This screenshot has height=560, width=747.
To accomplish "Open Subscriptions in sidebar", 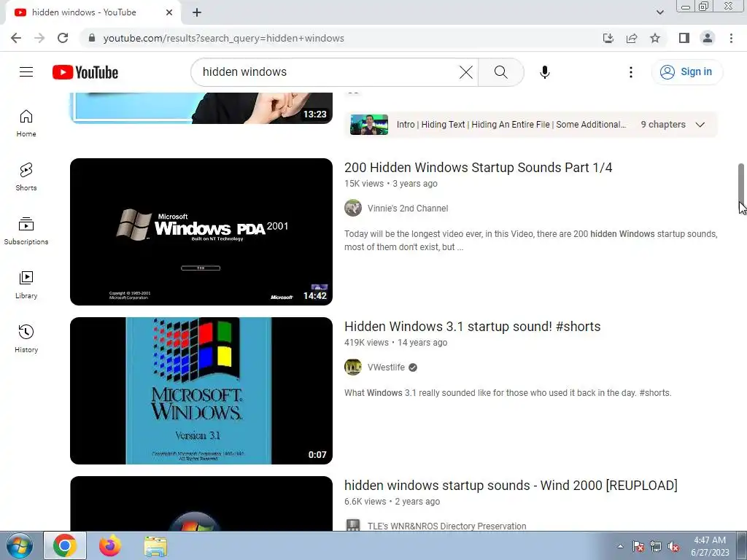I will pos(26,230).
